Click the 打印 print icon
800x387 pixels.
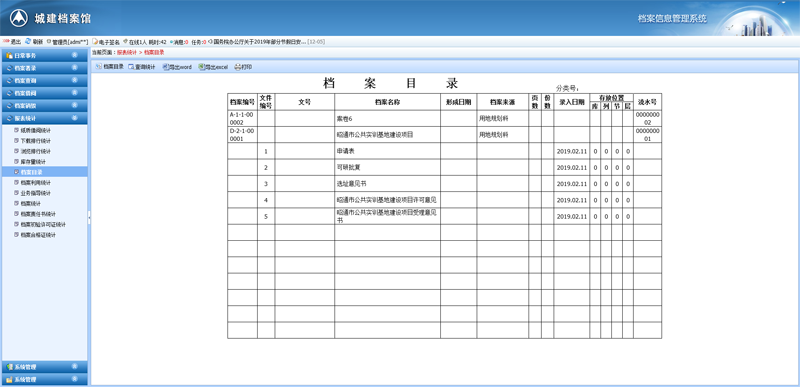[x=237, y=67]
